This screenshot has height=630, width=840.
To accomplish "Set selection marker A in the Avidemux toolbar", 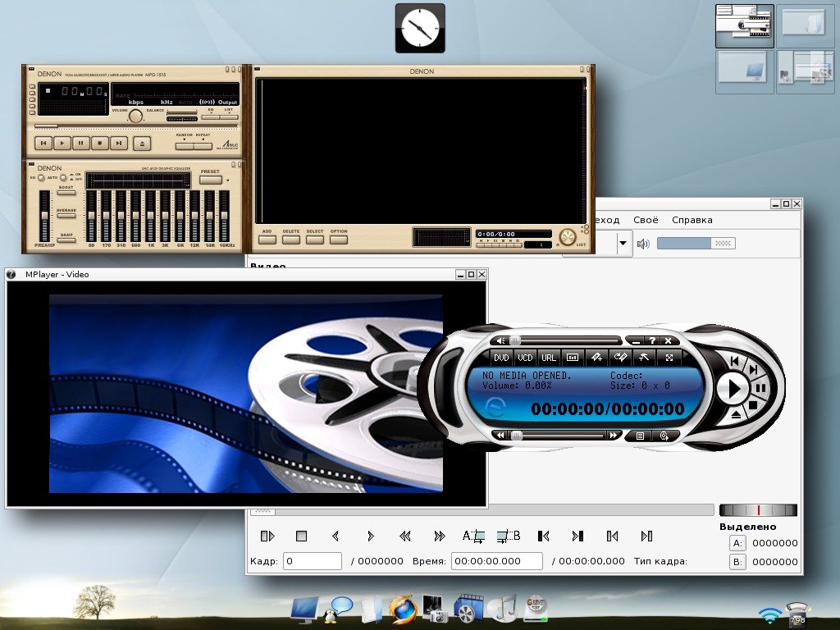I will [473, 536].
